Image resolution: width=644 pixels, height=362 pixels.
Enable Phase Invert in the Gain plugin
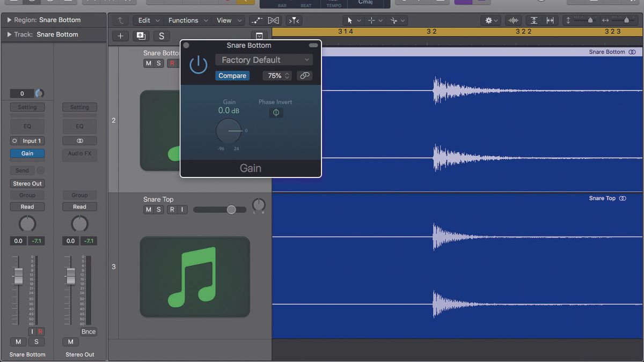[x=276, y=113]
